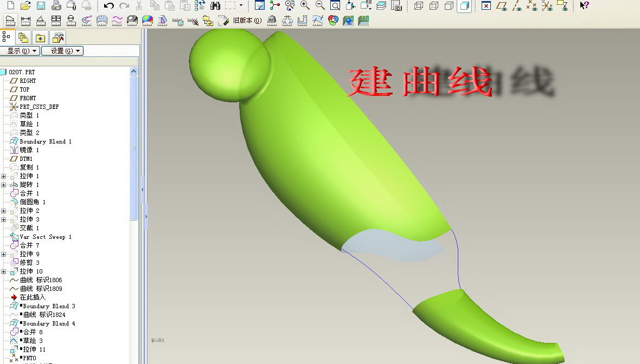The height and width of the screenshot is (364, 640).
Task: Click the Save floppy disk icon
Action: click(41, 6)
